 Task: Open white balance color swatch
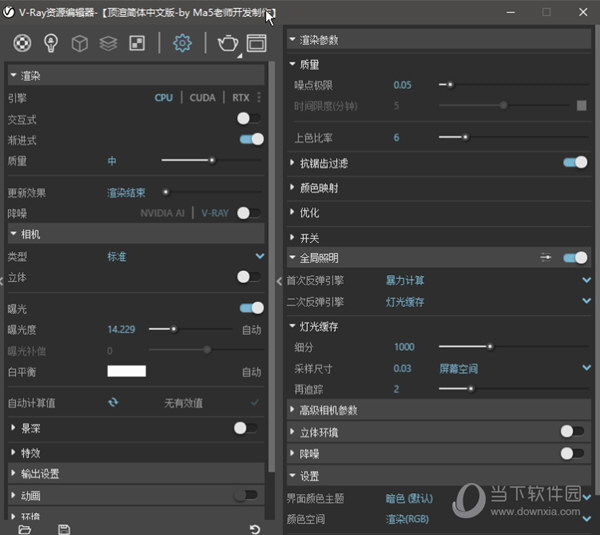pyautogui.click(x=127, y=371)
